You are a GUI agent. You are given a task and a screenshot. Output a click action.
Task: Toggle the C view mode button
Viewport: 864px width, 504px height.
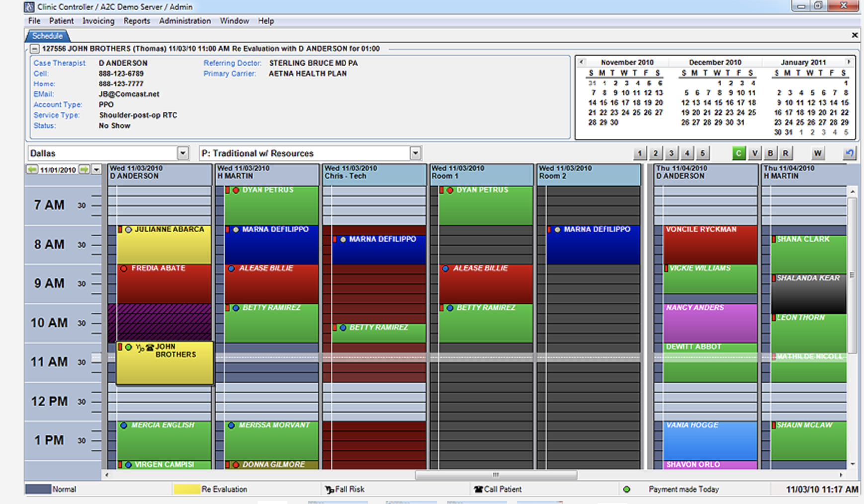(738, 153)
